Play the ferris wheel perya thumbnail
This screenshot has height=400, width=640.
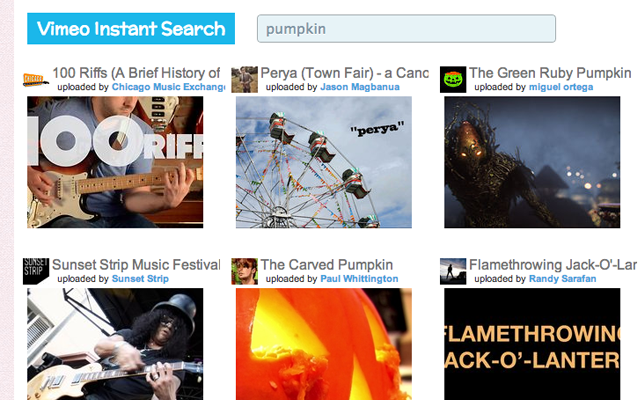[x=323, y=162]
